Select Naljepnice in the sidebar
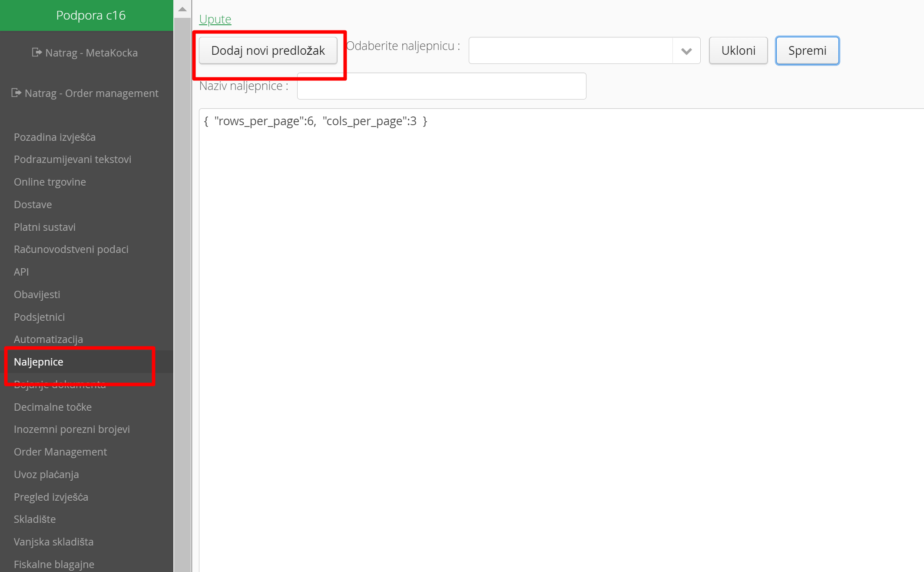The height and width of the screenshot is (572, 924). point(39,362)
